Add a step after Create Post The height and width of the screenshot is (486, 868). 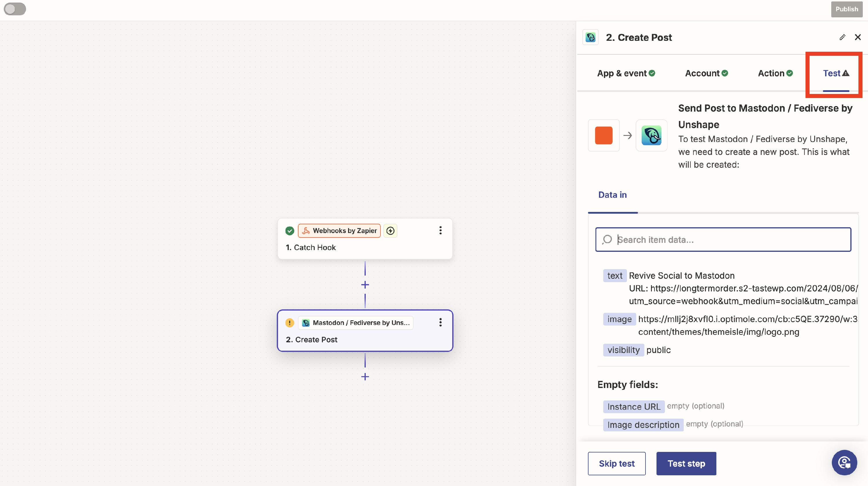(x=365, y=376)
